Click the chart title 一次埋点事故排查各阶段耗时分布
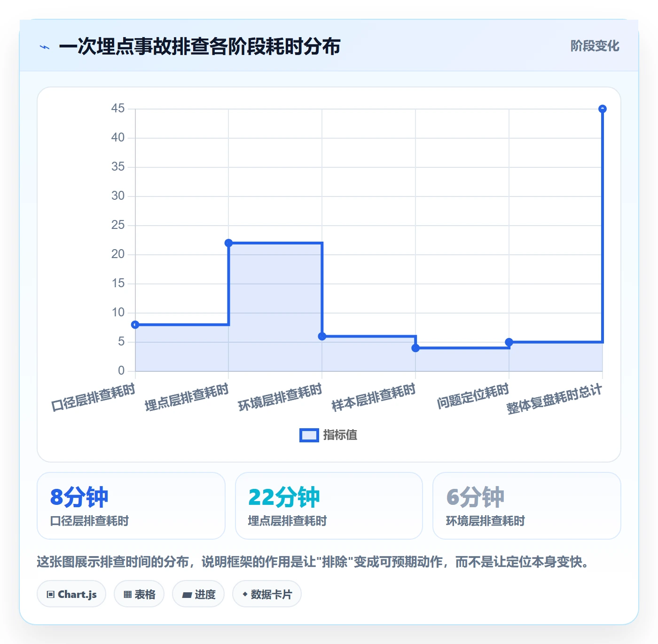Image resolution: width=658 pixels, height=644 pixels. [x=200, y=47]
